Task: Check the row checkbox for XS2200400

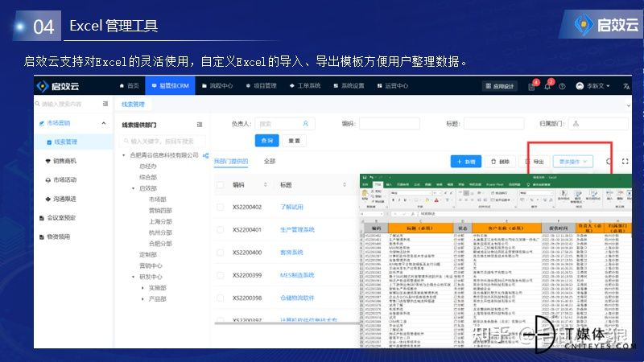Action: [x=220, y=253]
